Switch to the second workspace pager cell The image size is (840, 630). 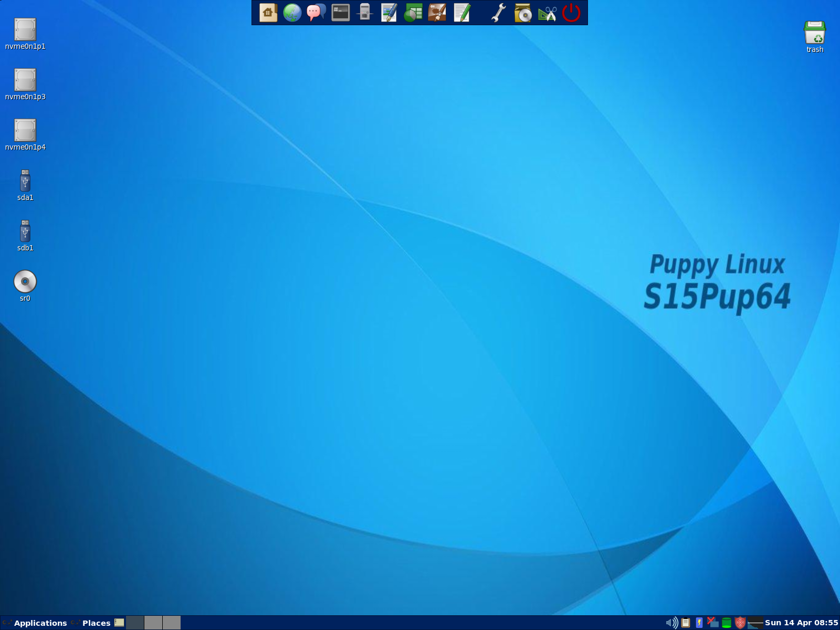coord(153,623)
